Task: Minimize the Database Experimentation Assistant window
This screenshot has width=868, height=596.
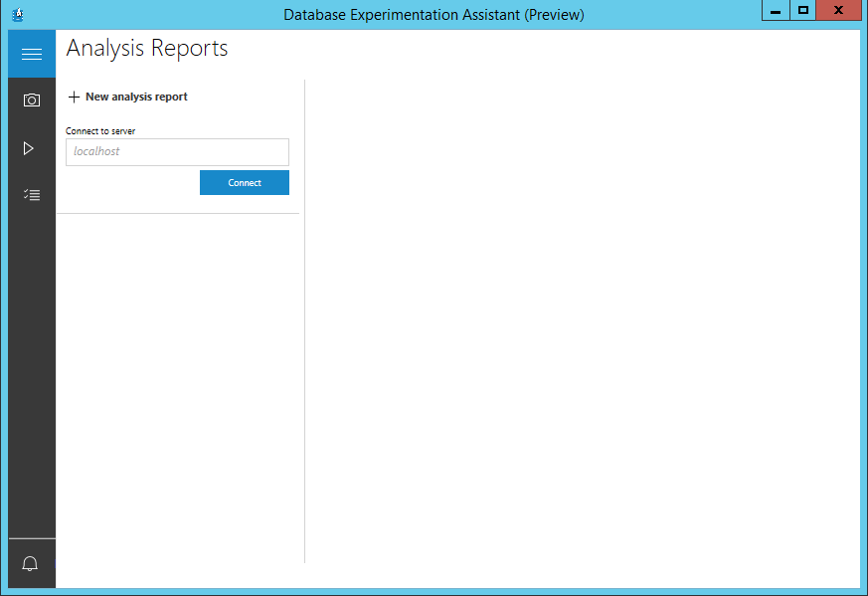Action: (776, 11)
